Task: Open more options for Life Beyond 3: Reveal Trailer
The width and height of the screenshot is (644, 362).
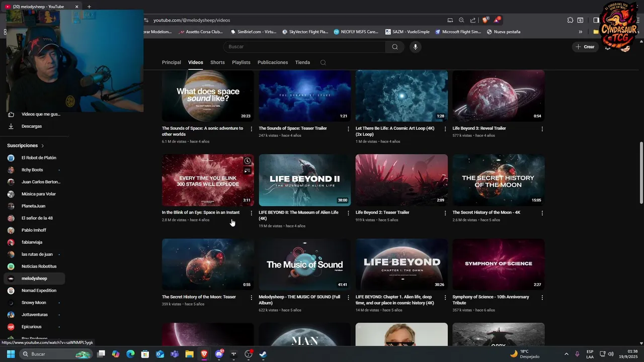Action: pyautogui.click(x=542, y=129)
